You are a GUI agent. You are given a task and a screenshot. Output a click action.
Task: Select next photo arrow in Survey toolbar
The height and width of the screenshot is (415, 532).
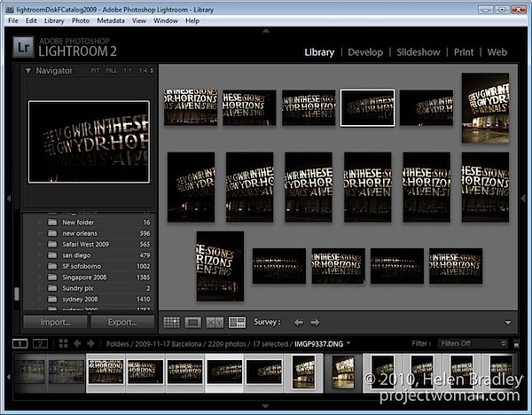pyautogui.click(x=315, y=323)
